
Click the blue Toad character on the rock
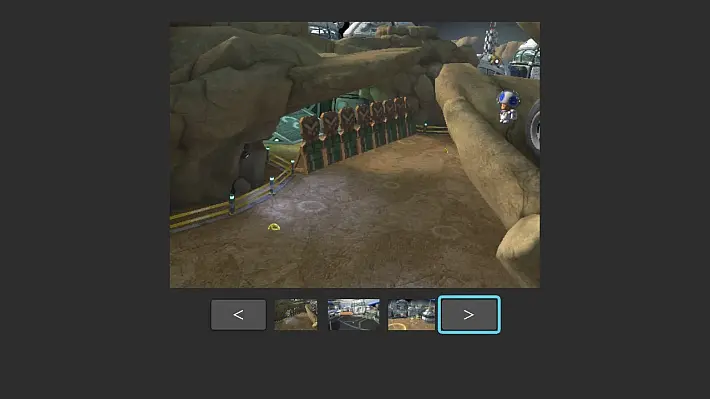[508, 107]
